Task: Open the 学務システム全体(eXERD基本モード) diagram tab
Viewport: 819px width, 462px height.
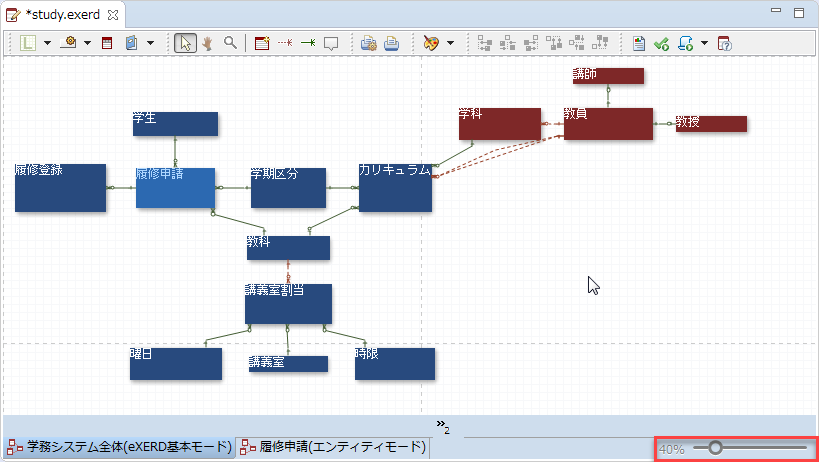Action: pos(120,447)
